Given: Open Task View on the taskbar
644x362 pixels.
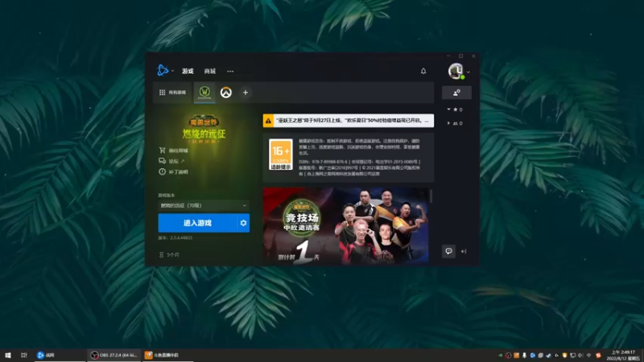Looking at the screenshot, I should point(24,355).
